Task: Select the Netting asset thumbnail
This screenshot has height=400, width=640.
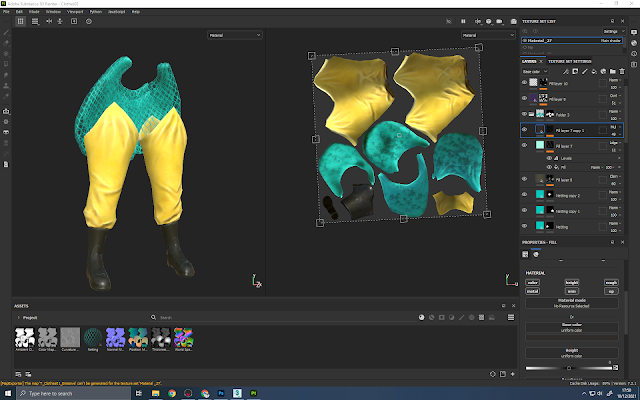Action: coord(93,339)
